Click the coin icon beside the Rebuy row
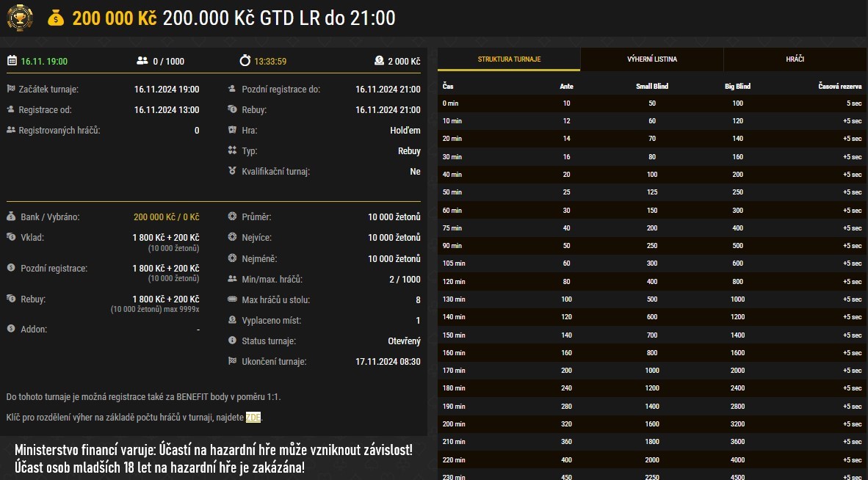 point(231,110)
